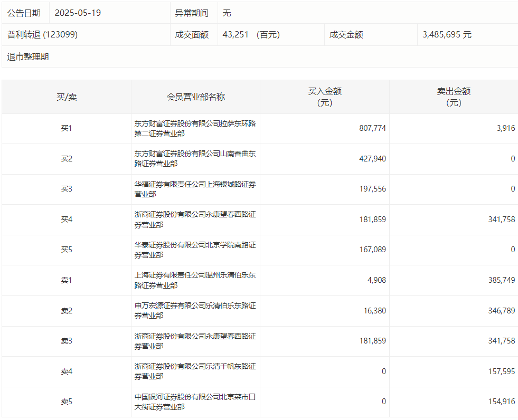Open 上海证券 温州乐清伯乐东路证券营业部
The width and height of the screenshot is (518, 420).
click(195, 280)
